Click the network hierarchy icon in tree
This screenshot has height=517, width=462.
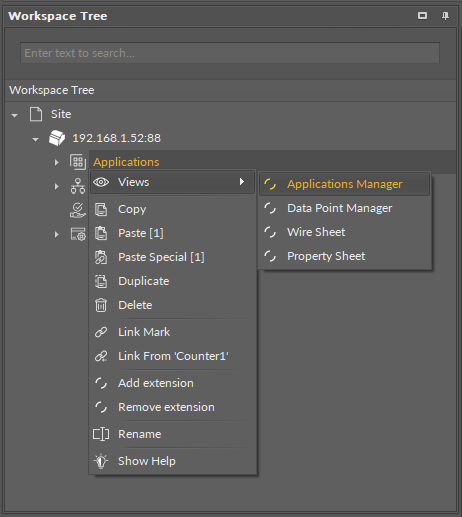tap(78, 186)
